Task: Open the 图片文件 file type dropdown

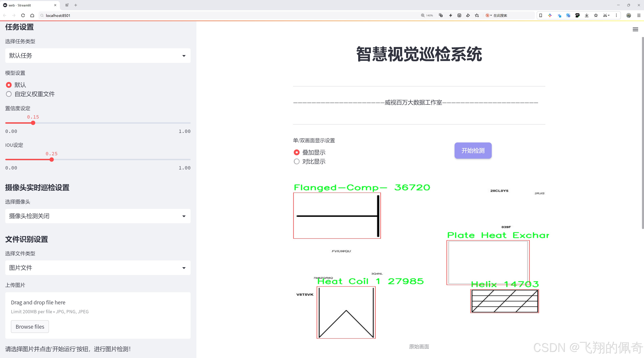Action: click(98, 268)
